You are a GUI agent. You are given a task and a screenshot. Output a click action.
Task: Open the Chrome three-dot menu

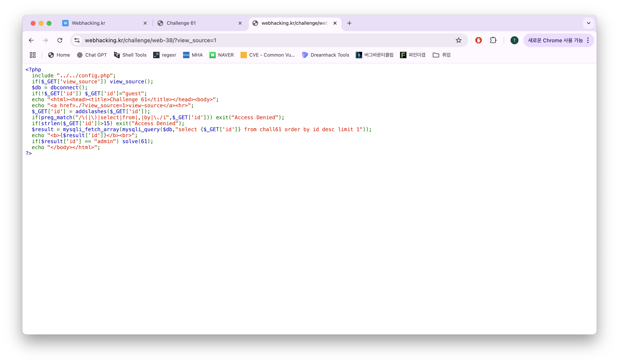point(588,40)
